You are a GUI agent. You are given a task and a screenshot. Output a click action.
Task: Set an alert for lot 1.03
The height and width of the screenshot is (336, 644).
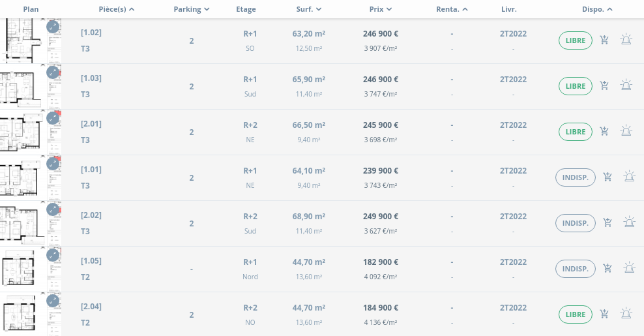tap(626, 86)
